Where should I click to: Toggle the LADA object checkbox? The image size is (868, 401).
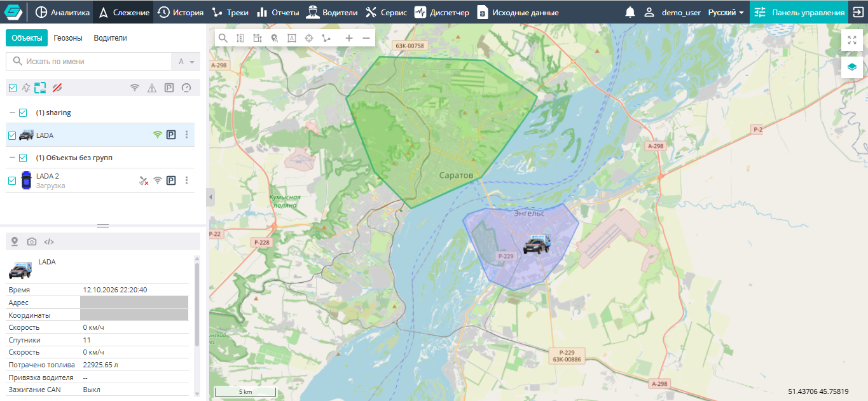(x=12, y=135)
